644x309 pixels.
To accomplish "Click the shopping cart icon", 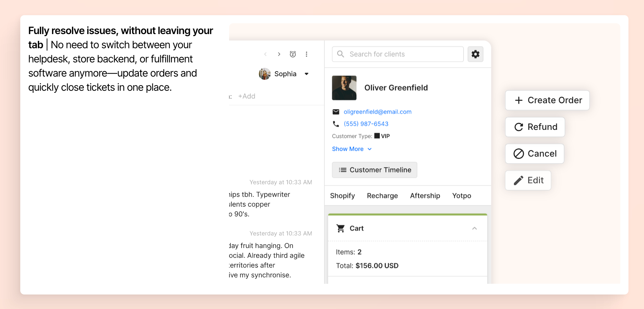I will click(x=341, y=228).
